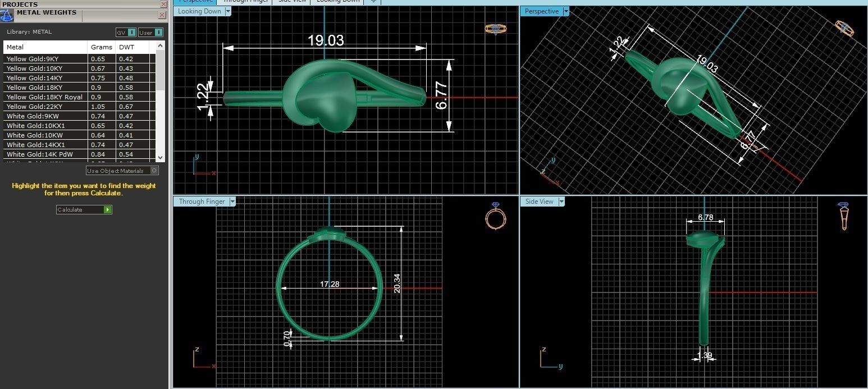Close the Projects panel

pyautogui.click(x=163, y=4)
